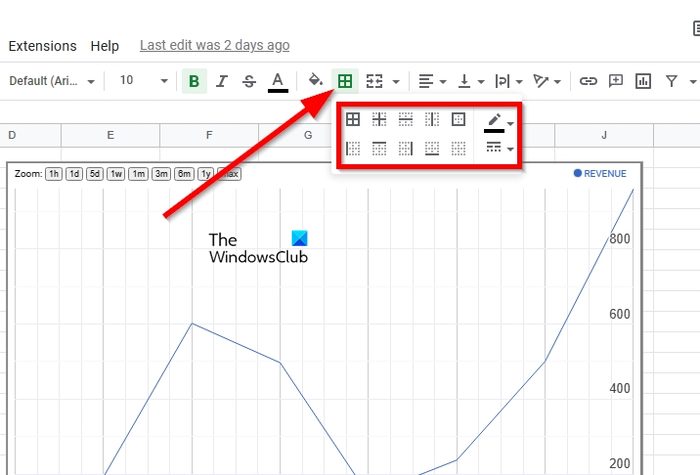Apply all borders option
Image resolution: width=700 pixels, height=475 pixels.
353,119
